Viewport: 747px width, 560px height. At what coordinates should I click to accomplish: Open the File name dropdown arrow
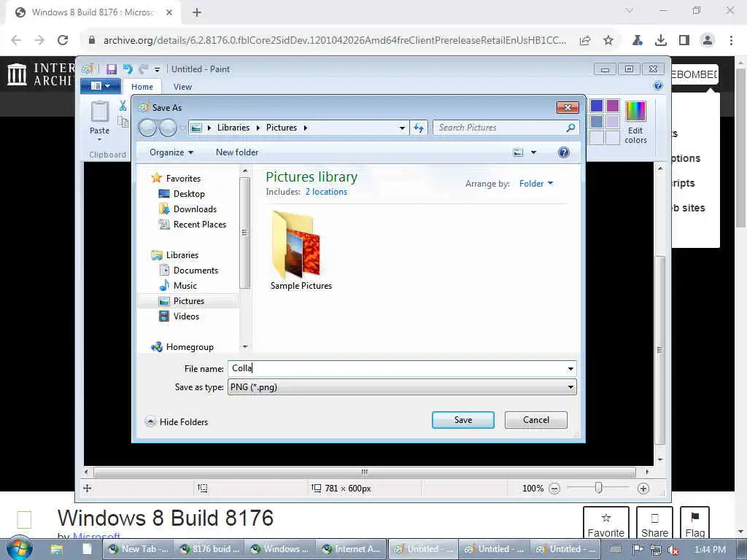click(570, 369)
